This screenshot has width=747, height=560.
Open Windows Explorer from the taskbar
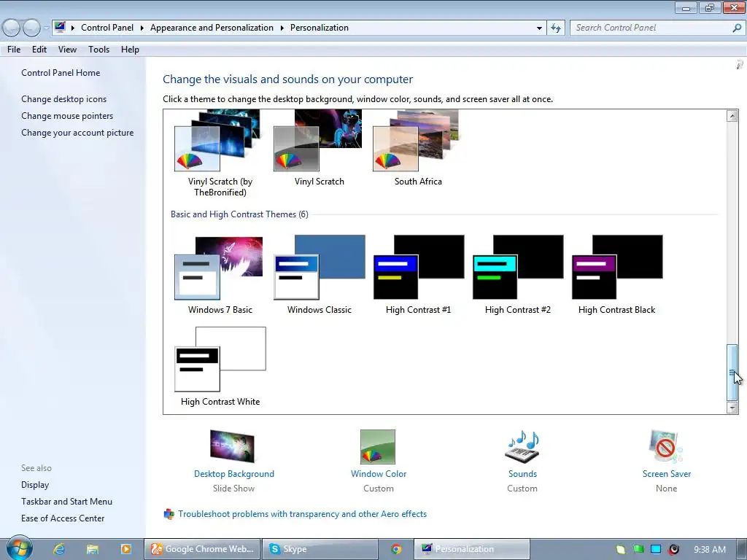click(92, 549)
